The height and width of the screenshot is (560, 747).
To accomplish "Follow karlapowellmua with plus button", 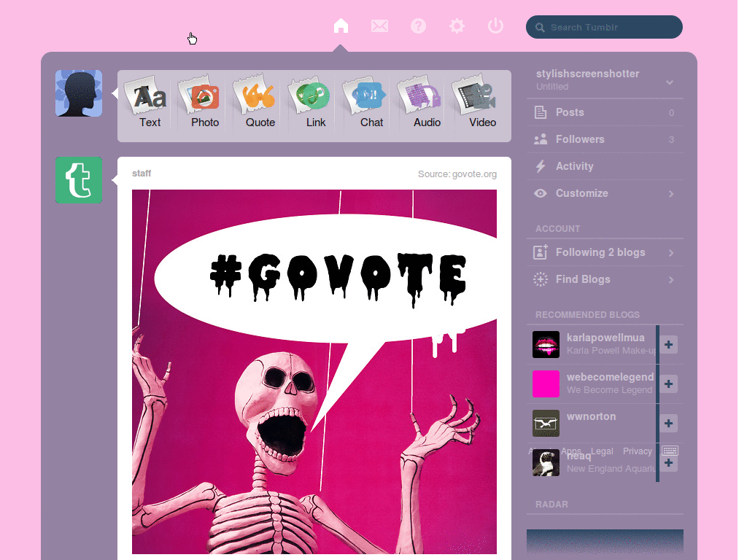I will click(x=668, y=344).
